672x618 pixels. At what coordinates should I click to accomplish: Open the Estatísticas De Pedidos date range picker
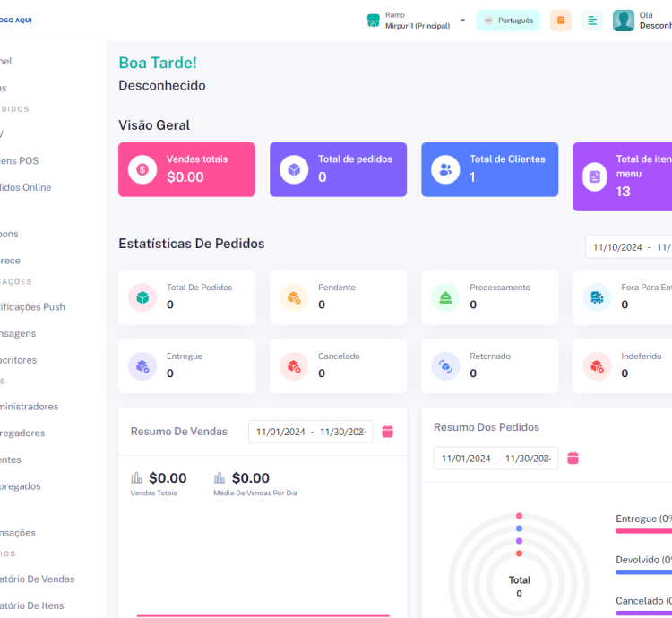629,247
